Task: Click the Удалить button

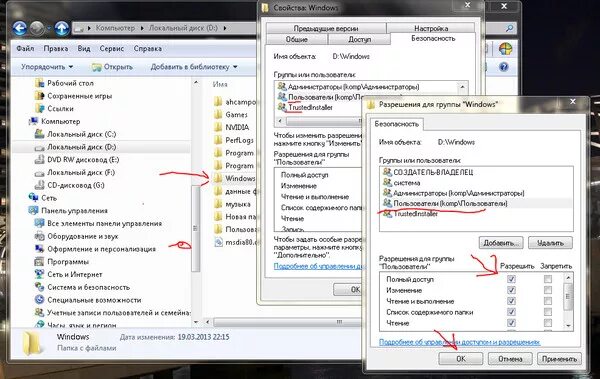Action: point(550,243)
